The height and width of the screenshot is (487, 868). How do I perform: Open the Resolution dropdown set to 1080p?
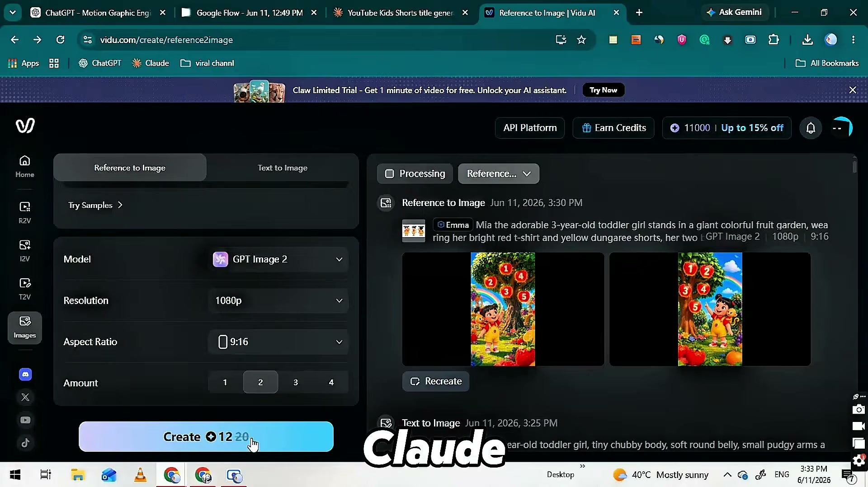pos(278,301)
